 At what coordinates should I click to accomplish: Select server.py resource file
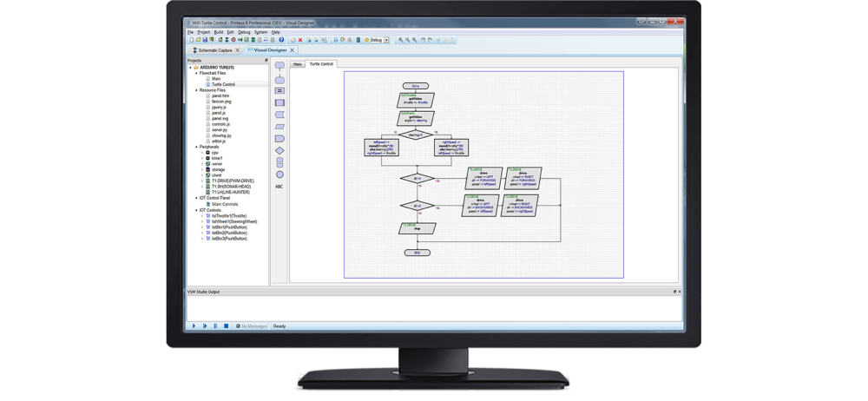click(221, 129)
